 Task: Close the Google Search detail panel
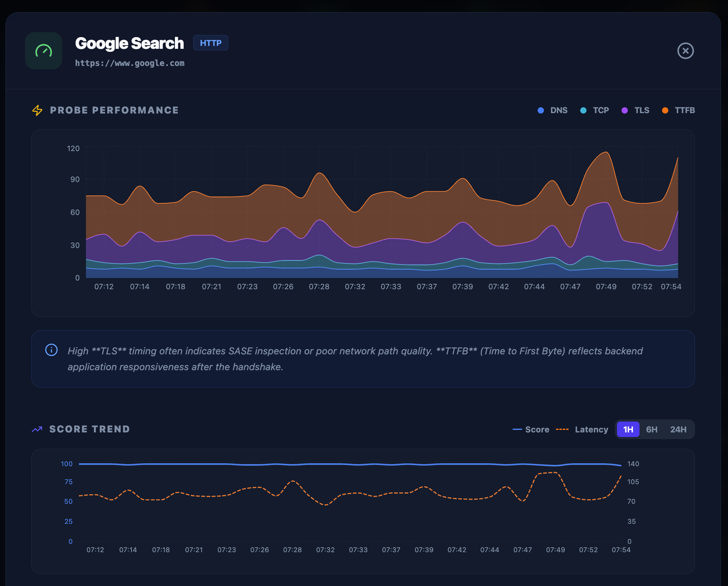pos(685,51)
